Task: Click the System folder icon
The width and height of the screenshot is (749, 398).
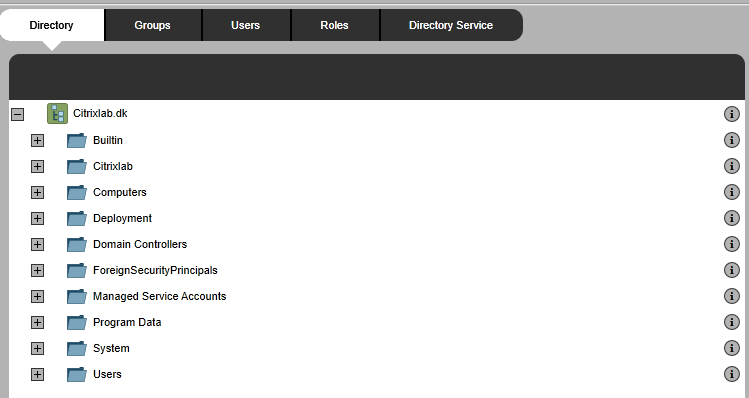Action: [76, 348]
